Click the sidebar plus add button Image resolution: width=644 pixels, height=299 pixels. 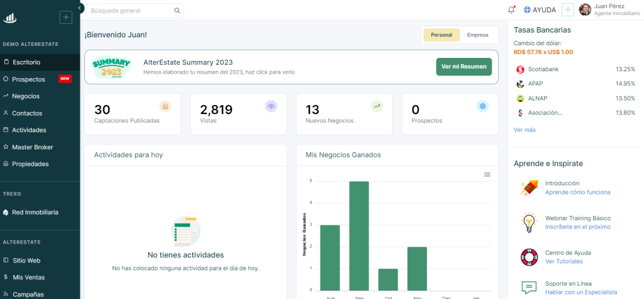pos(65,18)
